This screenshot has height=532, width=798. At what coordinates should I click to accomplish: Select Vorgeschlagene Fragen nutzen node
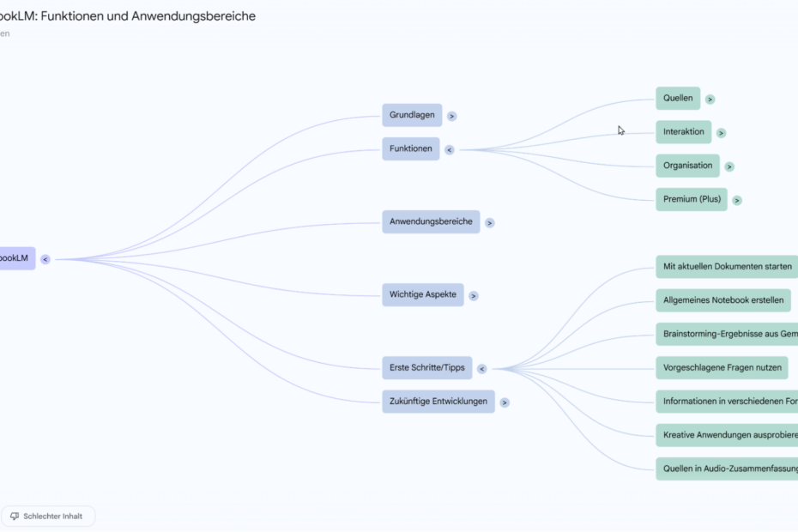tap(722, 367)
